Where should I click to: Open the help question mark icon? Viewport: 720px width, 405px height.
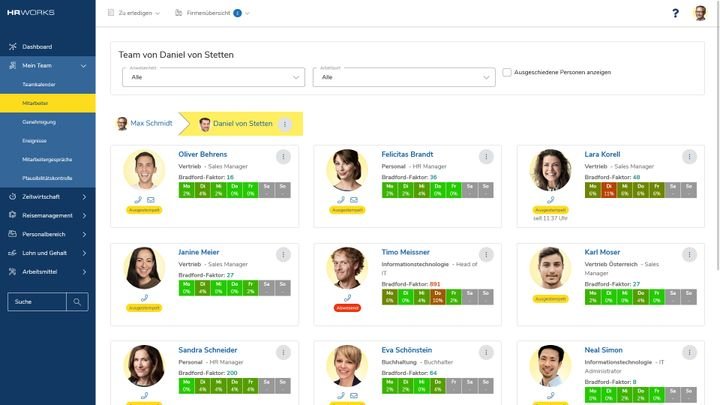pos(675,13)
